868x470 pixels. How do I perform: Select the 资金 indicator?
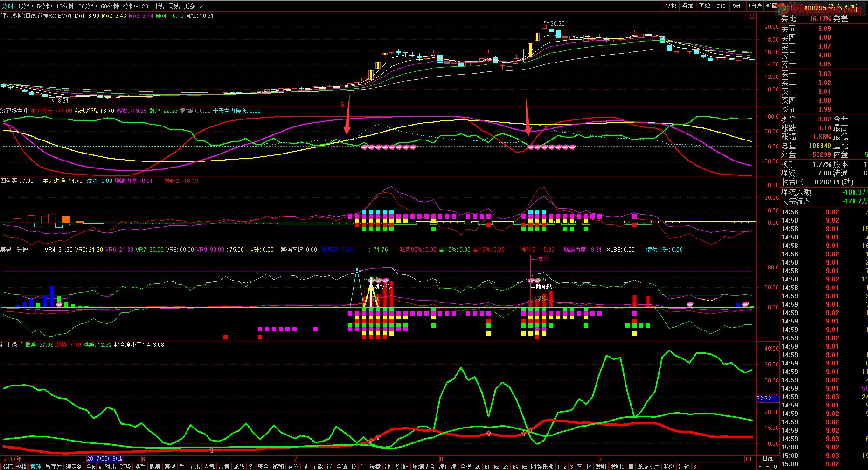[x=263, y=466]
